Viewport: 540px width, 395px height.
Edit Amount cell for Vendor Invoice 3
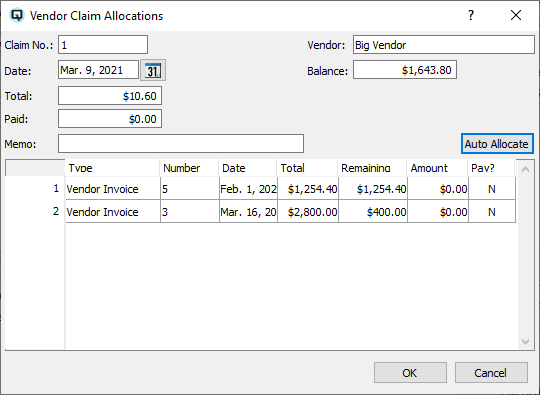point(438,212)
